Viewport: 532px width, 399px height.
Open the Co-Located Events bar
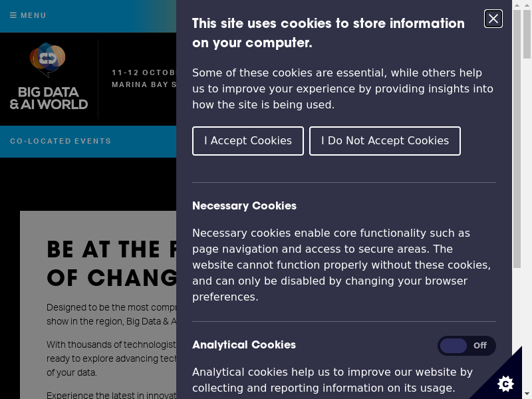[61, 141]
